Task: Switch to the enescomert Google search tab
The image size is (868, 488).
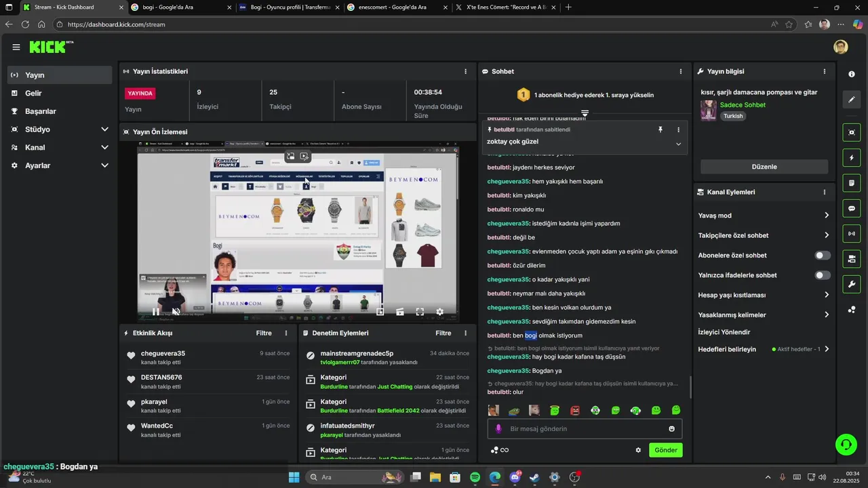Action: click(x=395, y=7)
